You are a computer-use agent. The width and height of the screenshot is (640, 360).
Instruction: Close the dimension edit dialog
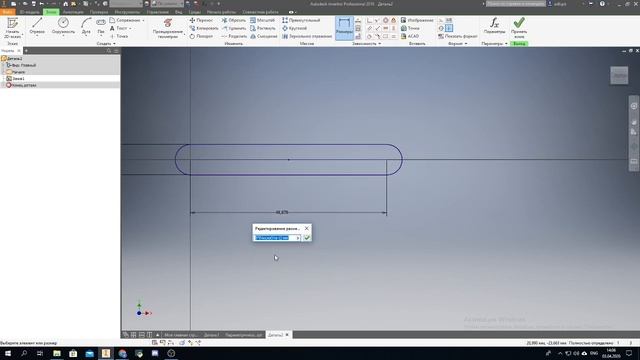coord(307,228)
